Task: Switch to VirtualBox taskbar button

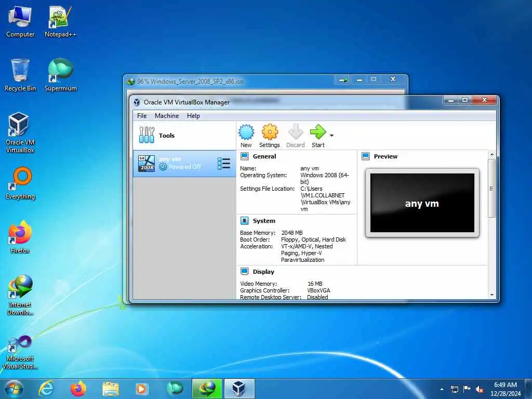Action: point(239,389)
